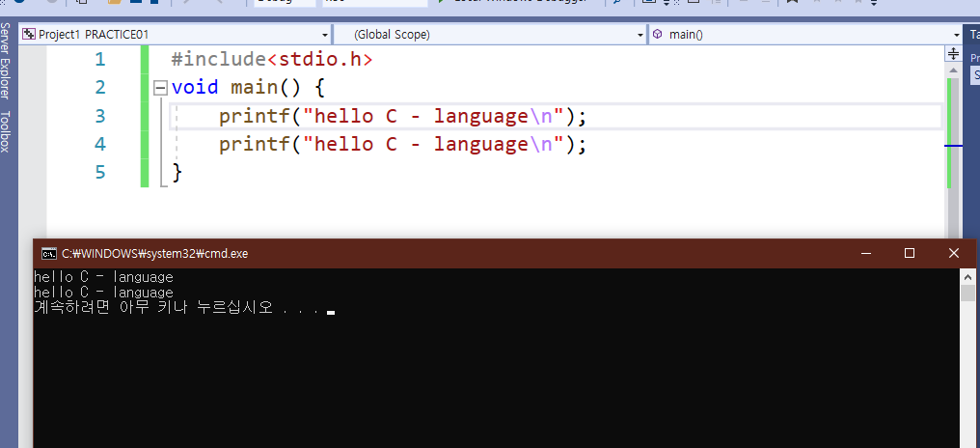Open the Project1 PRACTICE01 project dropdown
The image size is (980, 448).
(175, 35)
